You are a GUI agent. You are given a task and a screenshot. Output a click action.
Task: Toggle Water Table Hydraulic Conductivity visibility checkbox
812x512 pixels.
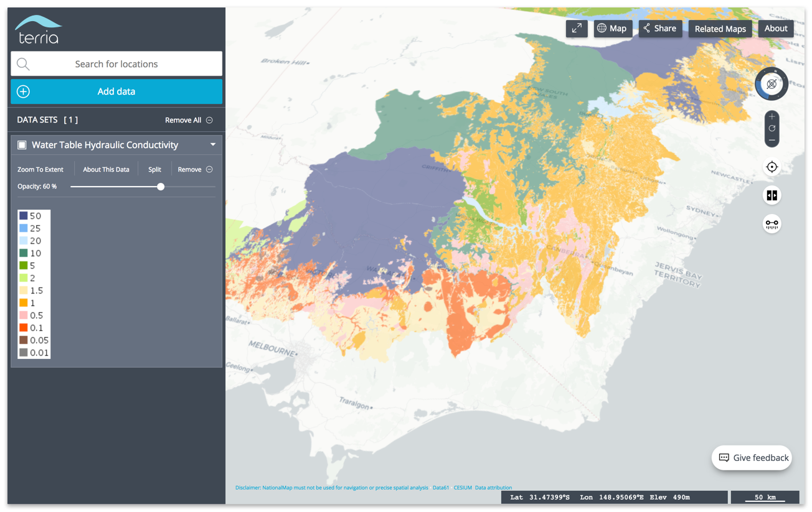pyautogui.click(x=22, y=145)
